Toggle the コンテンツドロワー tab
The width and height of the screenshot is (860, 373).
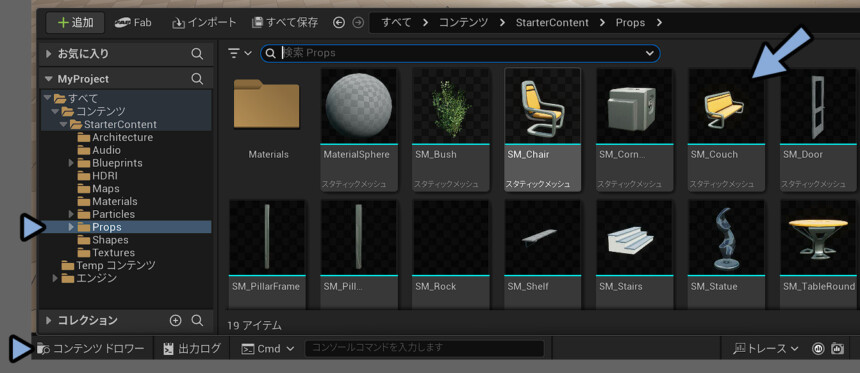tap(90, 348)
